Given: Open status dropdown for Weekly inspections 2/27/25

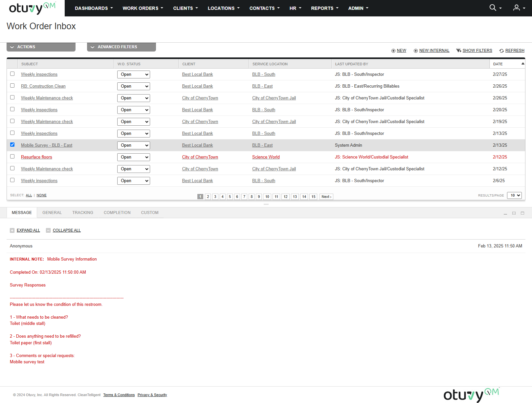Looking at the screenshot, I should tap(134, 74).
